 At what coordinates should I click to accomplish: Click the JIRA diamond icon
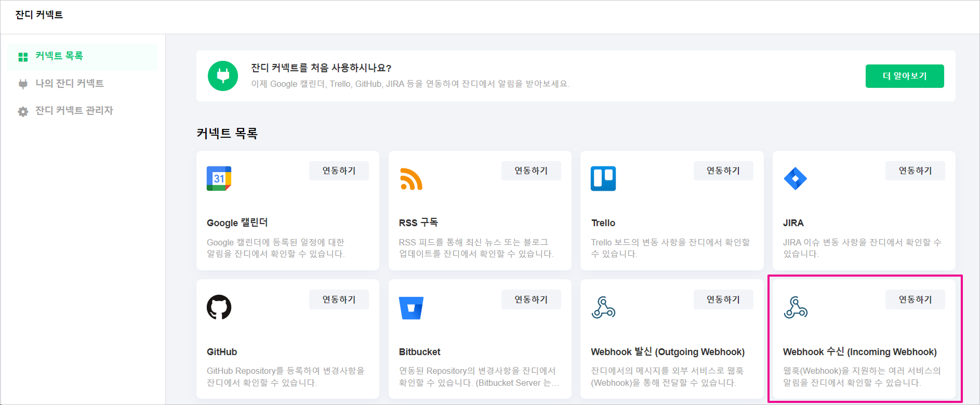(795, 179)
